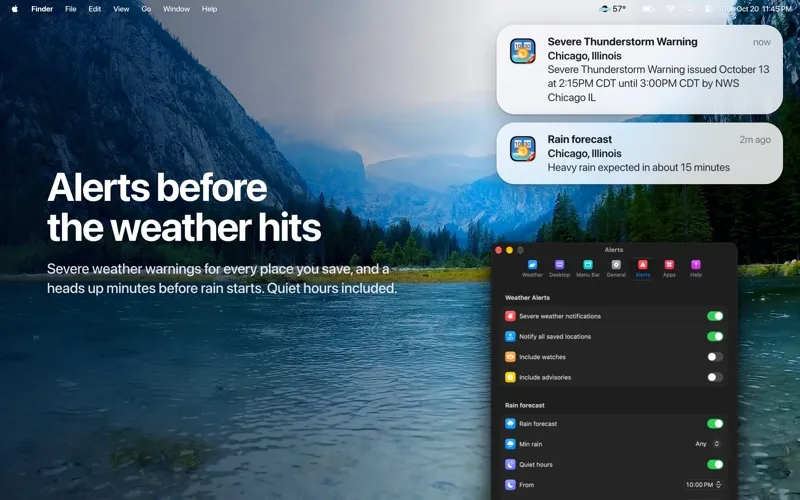Enable the Include advisories switch

(x=715, y=377)
